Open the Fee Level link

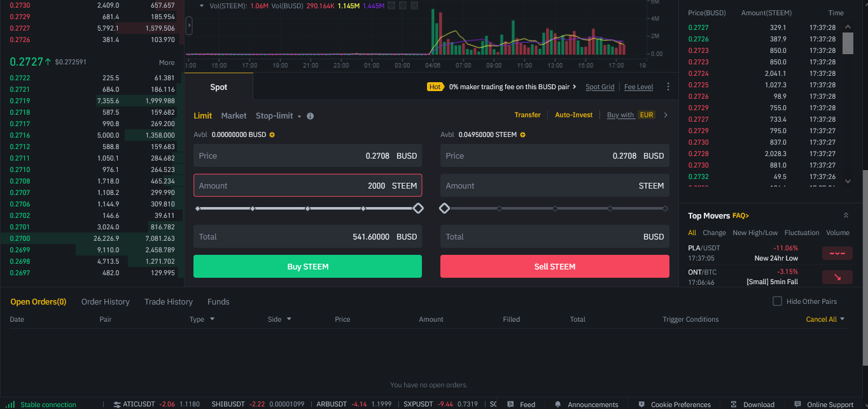click(x=638, y=87)
